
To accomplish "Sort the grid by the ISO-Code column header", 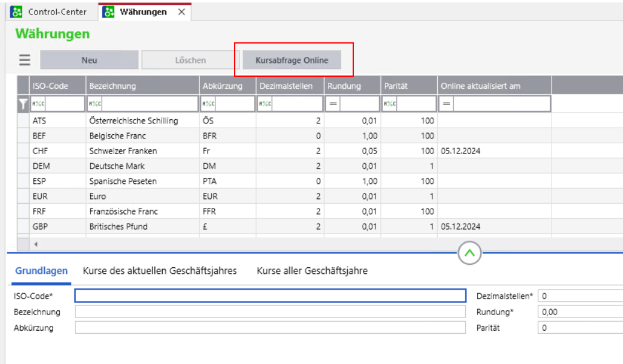I will point(51,86).
